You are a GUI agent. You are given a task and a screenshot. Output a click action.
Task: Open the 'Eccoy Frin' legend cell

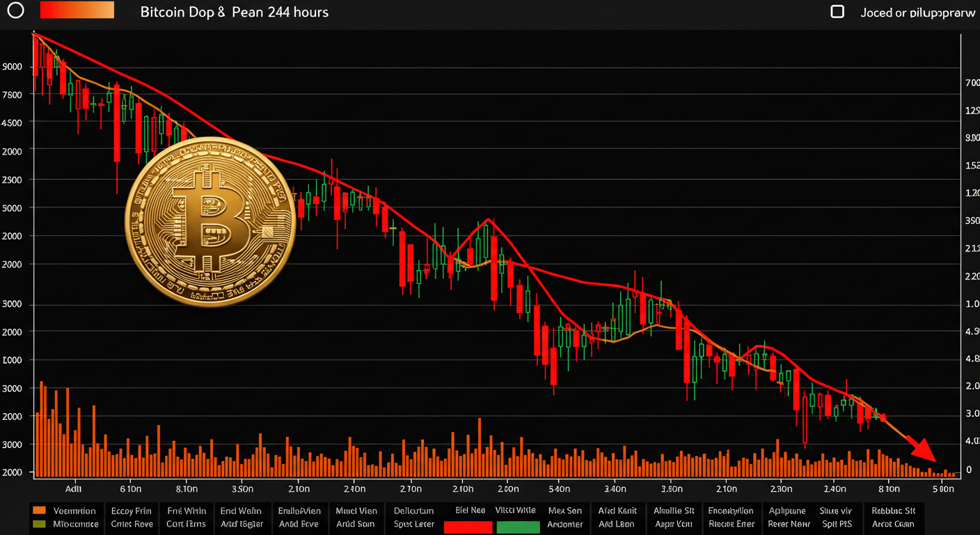tap(132, 518)
